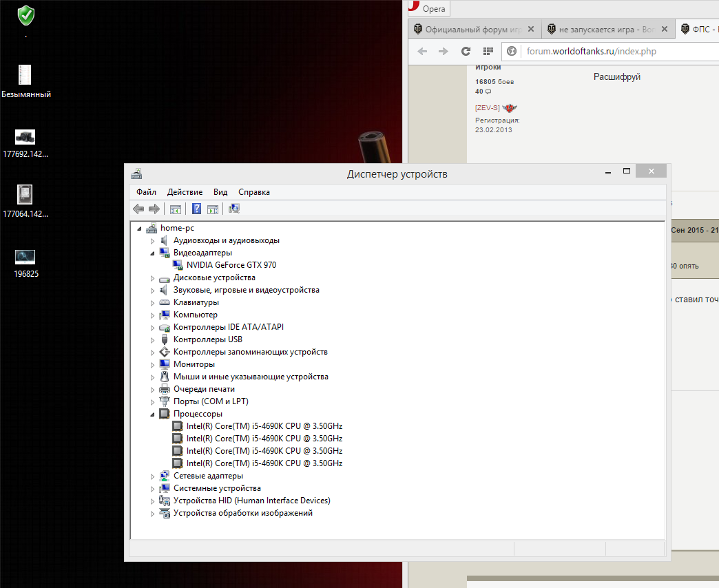Select the NVIDIA GeForce GTX 970 adapter
719x588 pixels.
pos(231,265)
